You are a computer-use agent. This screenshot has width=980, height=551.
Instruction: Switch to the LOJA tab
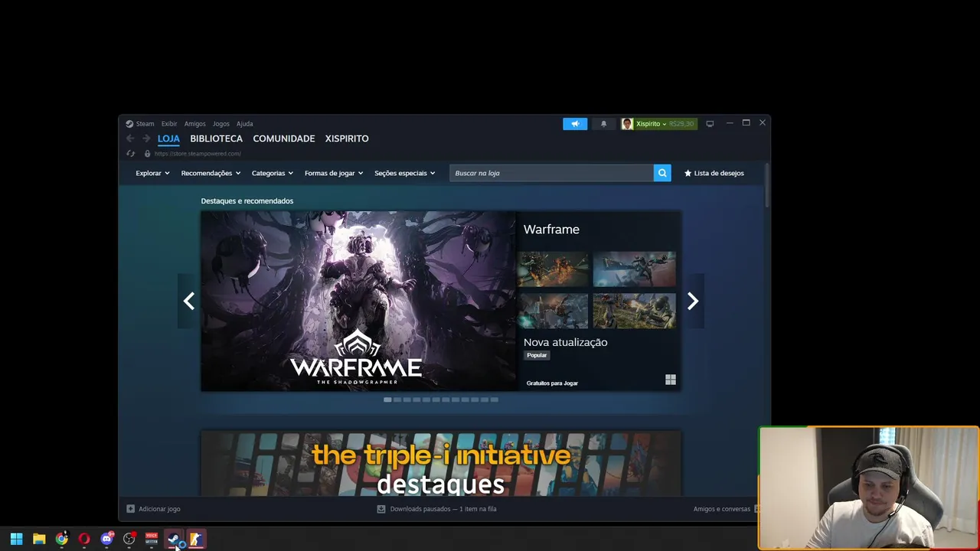point(168,139)
